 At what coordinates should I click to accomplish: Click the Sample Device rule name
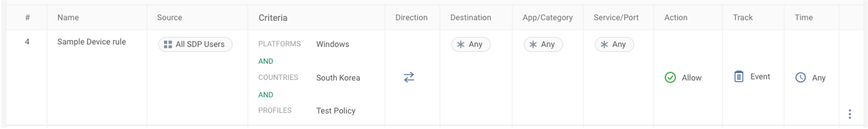pyautogui.click(x=91, y=41)
